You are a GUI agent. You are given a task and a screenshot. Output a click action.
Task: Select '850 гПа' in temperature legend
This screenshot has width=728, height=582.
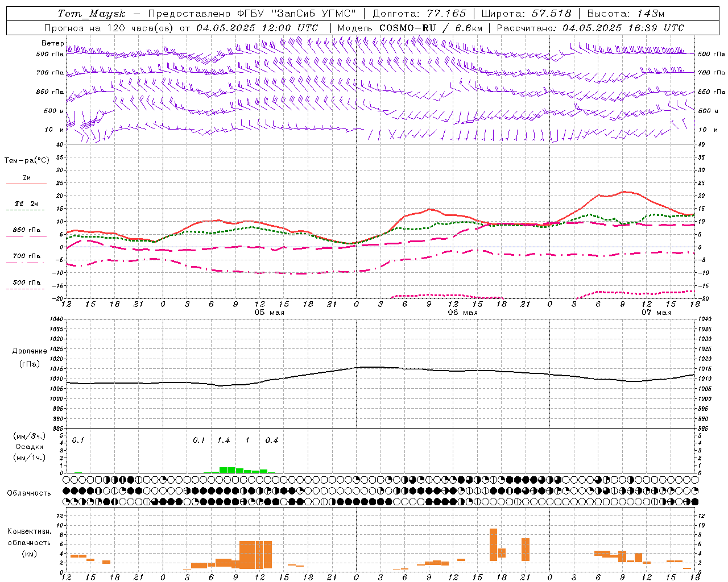coord(27,230)
